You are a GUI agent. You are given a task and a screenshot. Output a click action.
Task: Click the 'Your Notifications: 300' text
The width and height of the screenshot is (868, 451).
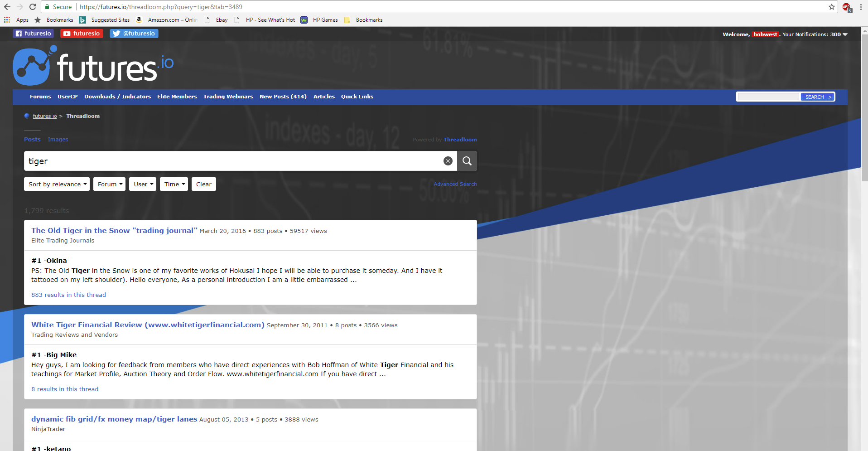coord(811,34)
